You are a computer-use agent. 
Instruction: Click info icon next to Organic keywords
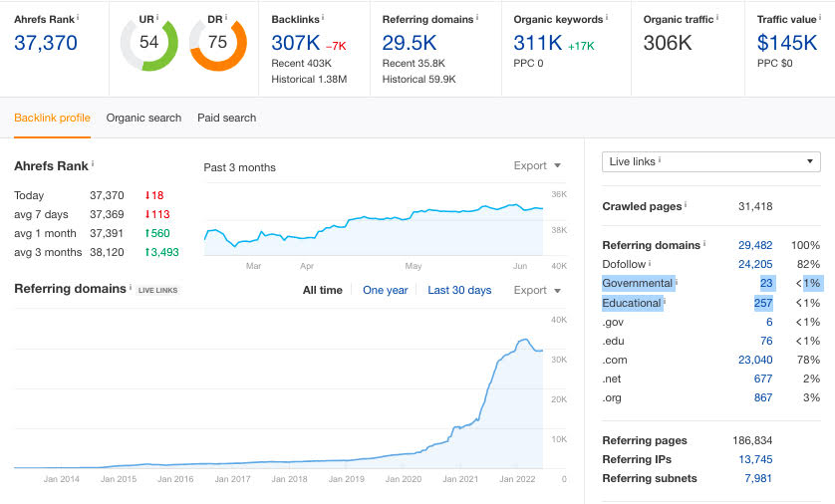(x=607, y=18)
